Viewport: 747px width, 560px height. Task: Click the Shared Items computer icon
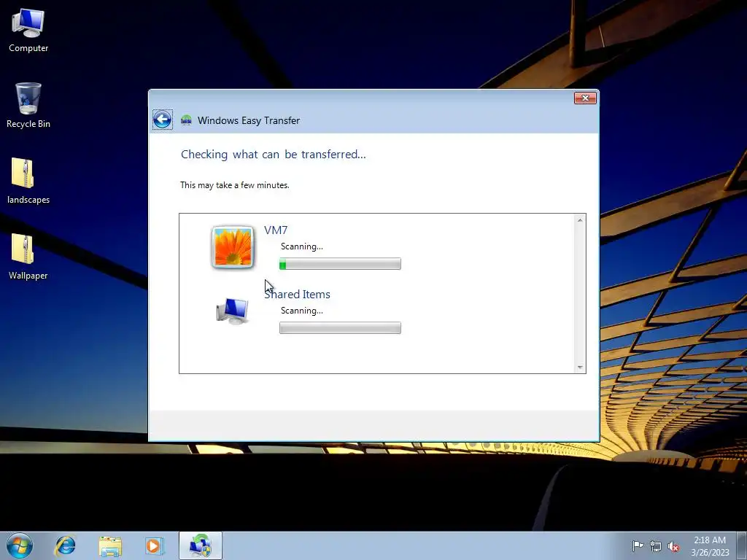pos(233,311)
